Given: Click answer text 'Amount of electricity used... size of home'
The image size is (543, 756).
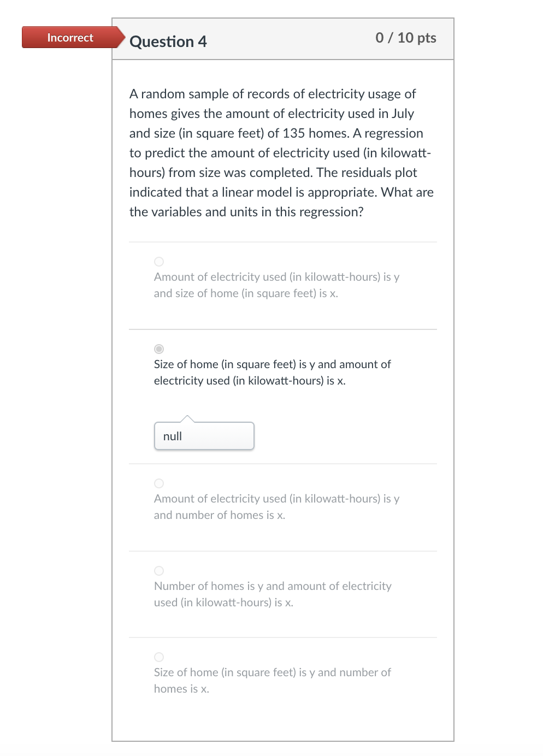Looking at the screenshot, I should 276,285.
